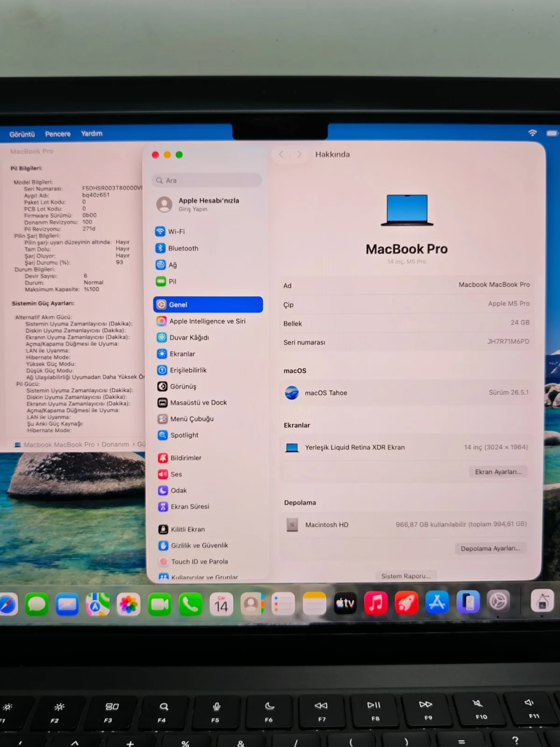
Task: Click the Ad name row value
Action: 494,284
